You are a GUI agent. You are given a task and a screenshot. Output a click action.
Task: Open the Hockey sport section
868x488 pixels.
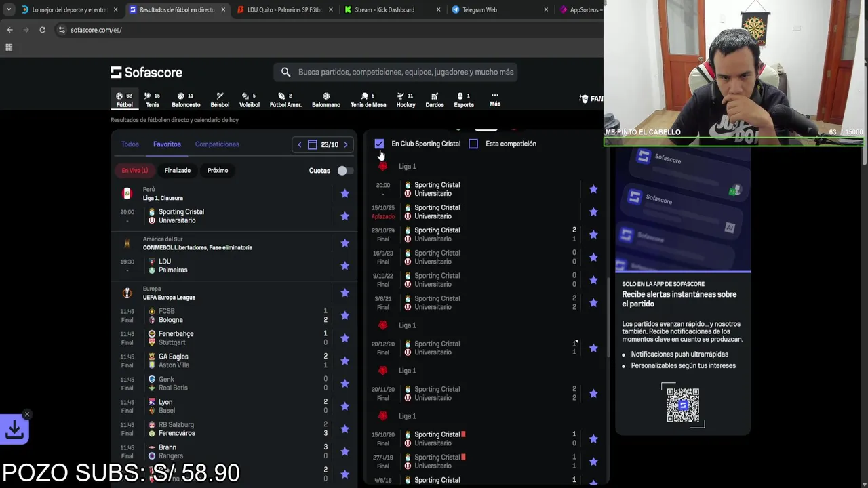406,100
